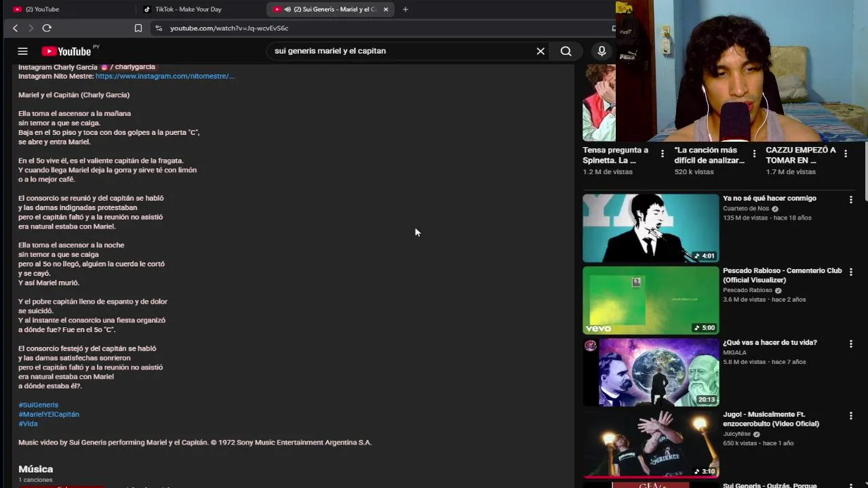Image resolution: width=868 pixels, height=488 pixels.
Task: View site information icon beside the URL
Action: 159,28
